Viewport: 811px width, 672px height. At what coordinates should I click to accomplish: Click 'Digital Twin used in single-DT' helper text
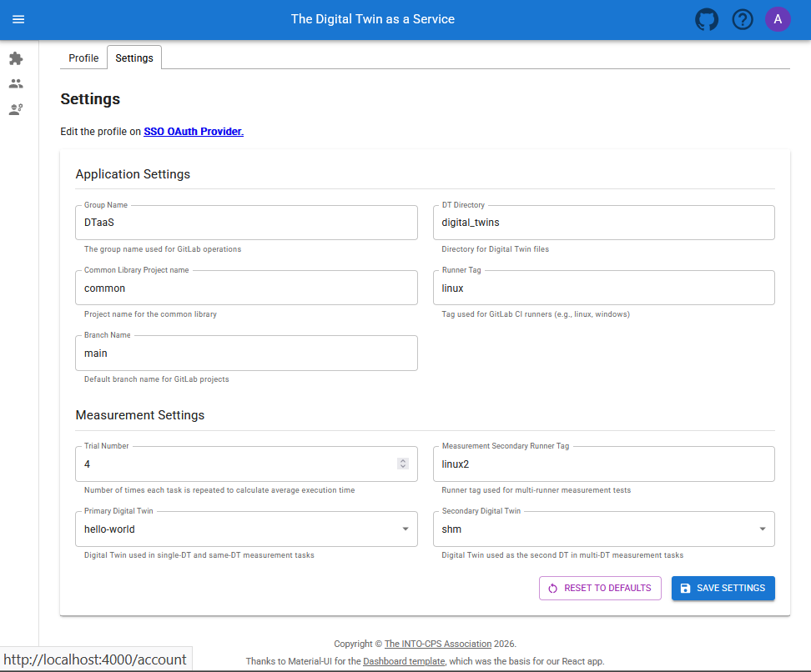tap(199, 555)
